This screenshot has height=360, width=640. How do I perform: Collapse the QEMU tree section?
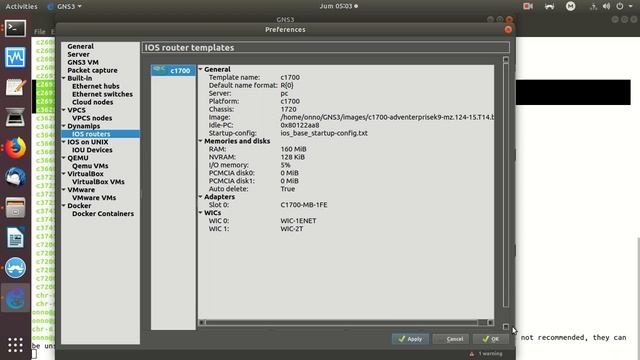[x=64, y=158]
